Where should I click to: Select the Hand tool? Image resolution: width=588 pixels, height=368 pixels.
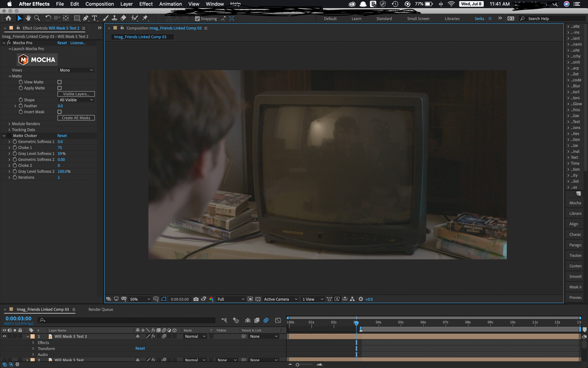[x=28, y=18]
